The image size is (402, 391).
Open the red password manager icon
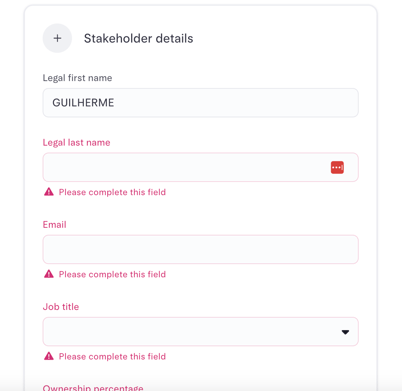pyautogui.click(x=337, y=167)
